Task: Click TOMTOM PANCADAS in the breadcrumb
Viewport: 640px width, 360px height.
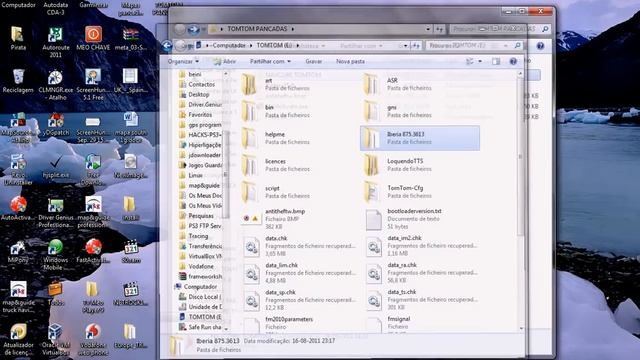Action: tap(257, 29)
